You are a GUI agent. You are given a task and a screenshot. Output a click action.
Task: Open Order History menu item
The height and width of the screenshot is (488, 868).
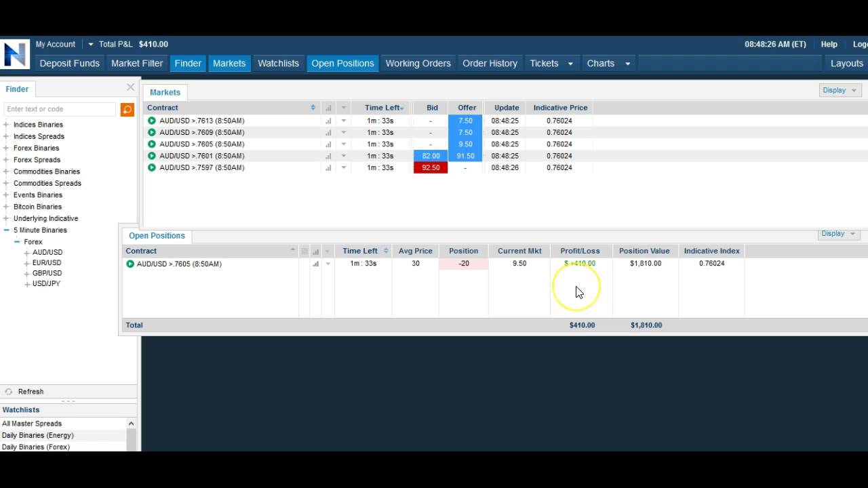click(490, 63)
